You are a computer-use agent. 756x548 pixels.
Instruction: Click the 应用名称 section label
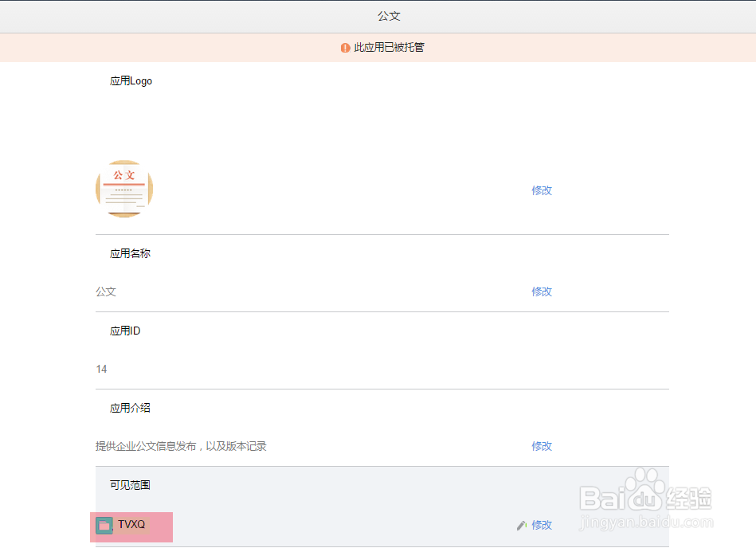pyautogui.click(x=130, y=253)
